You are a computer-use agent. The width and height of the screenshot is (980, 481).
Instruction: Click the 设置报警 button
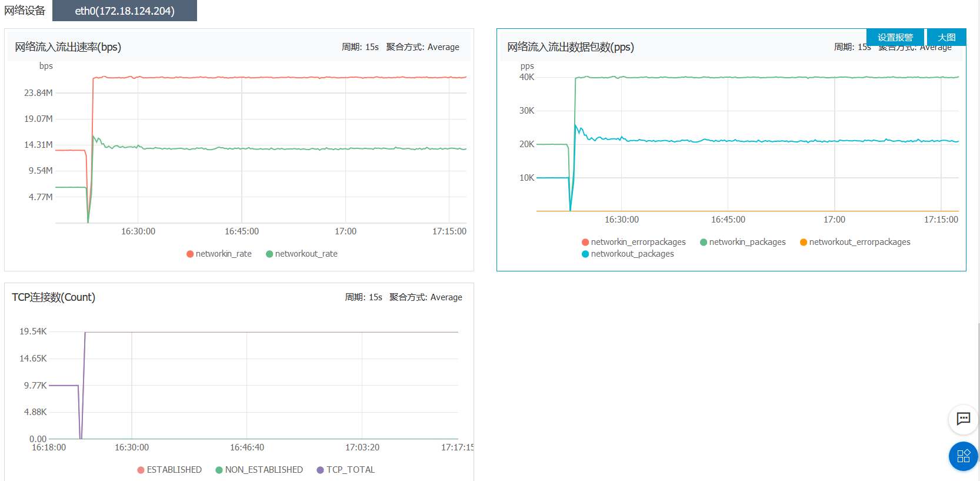click(895, 37)
